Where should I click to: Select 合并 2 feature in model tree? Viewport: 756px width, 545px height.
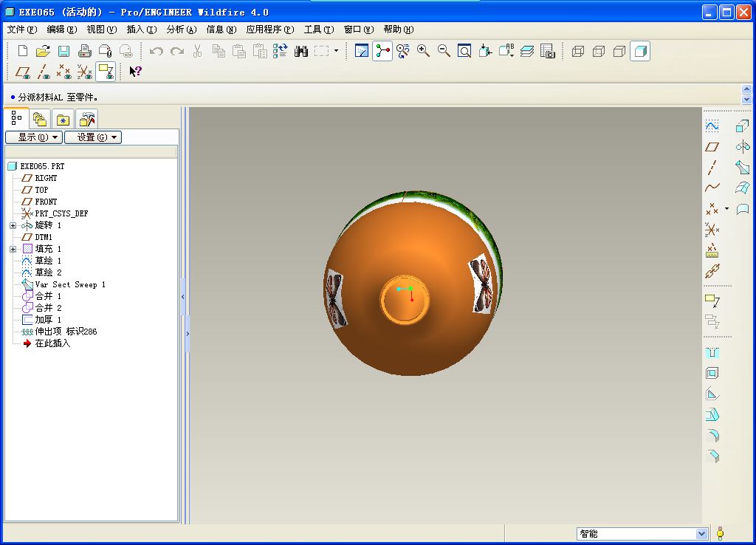click(48, 308)
